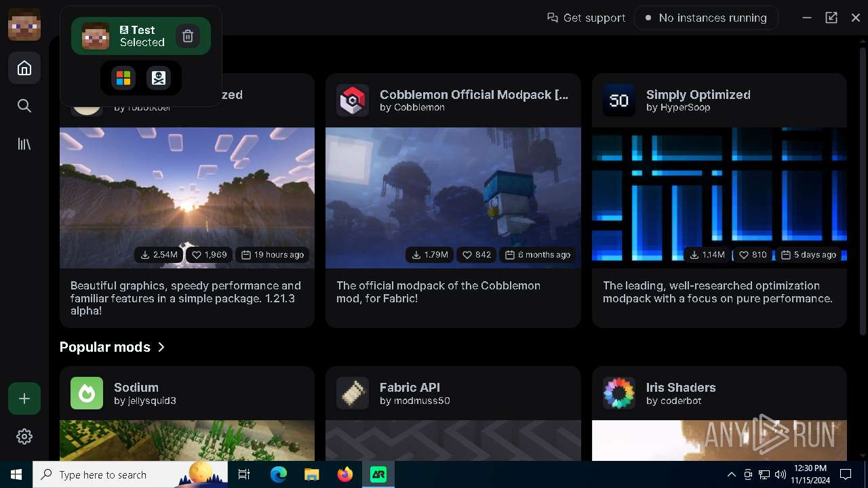Open Windows Start menu
Screen dimensions: 868x488
click(16, 474)
